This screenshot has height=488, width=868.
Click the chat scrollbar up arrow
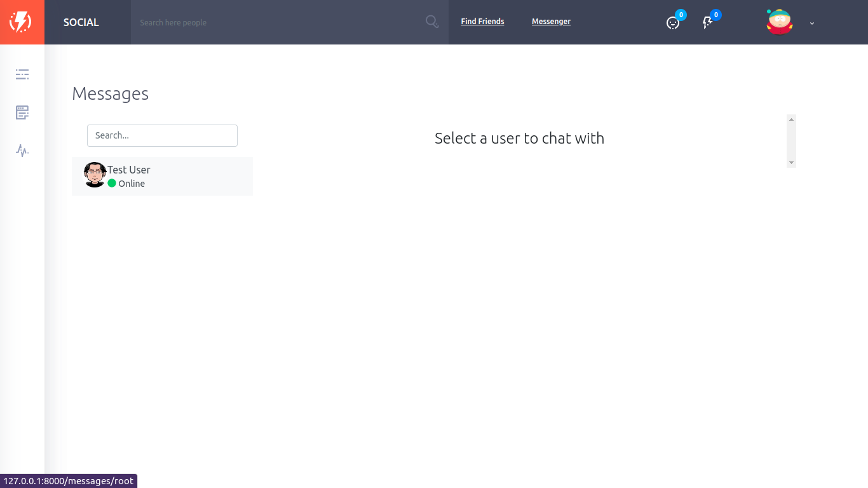coord(791,119)
